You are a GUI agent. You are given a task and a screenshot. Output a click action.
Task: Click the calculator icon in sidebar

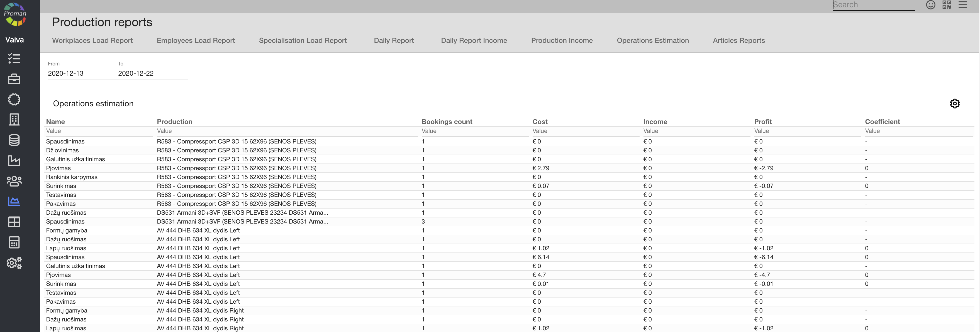(x=14, y=242)
